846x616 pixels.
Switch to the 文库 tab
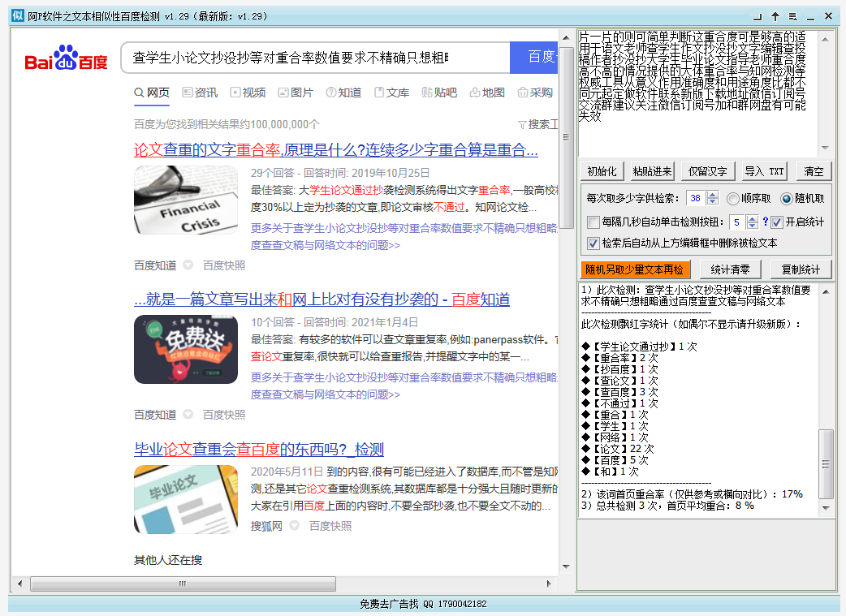click(391, 93)
